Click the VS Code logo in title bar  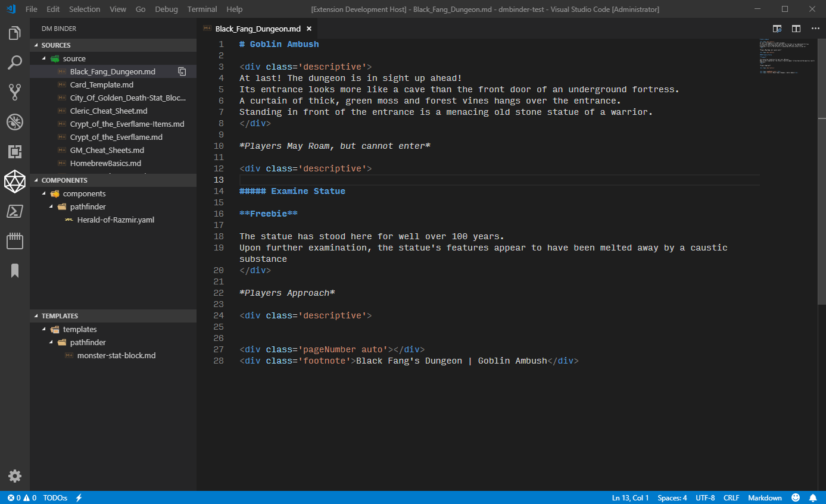11,9
